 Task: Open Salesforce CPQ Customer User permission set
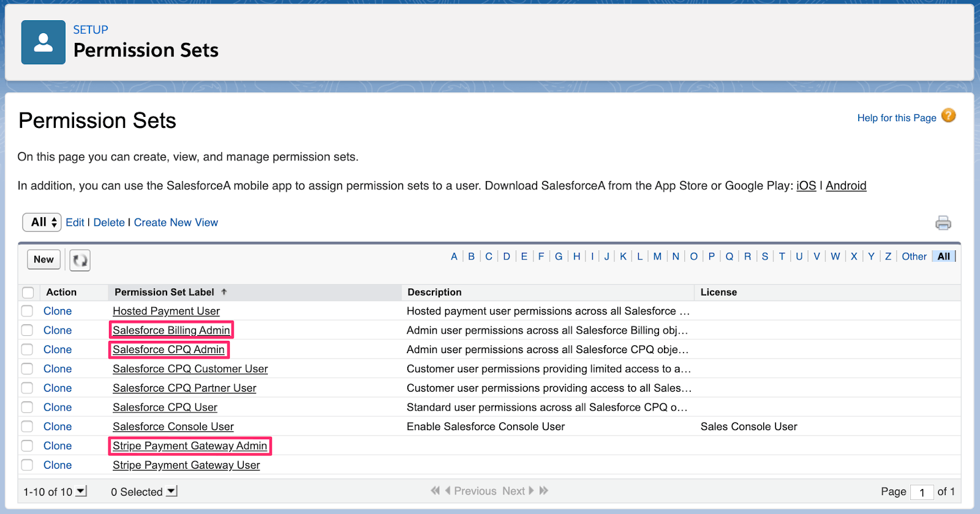[190, 369]
